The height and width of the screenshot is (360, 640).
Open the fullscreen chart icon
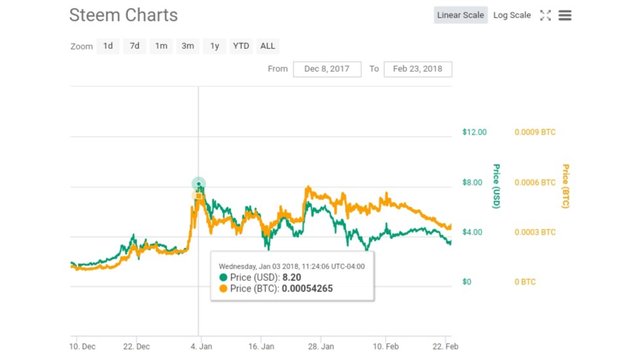point(545,16)
